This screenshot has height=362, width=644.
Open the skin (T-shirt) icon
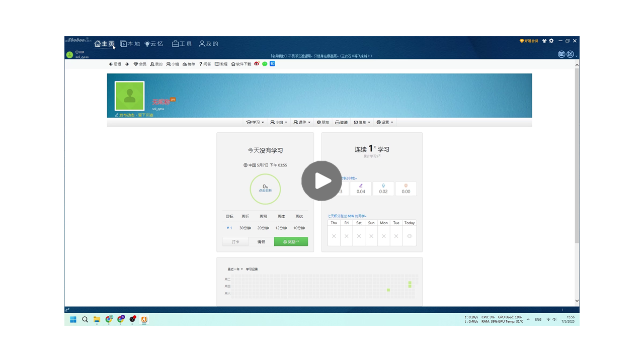pos(544,41)
